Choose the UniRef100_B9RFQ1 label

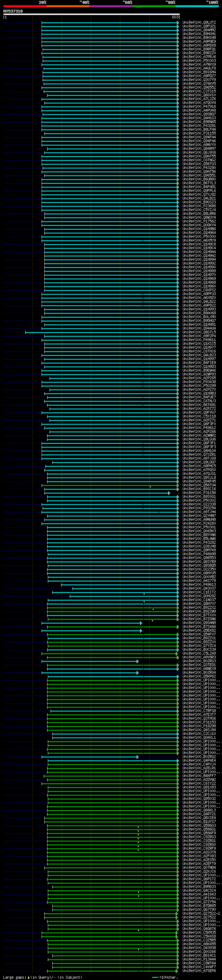pos(199,49)
